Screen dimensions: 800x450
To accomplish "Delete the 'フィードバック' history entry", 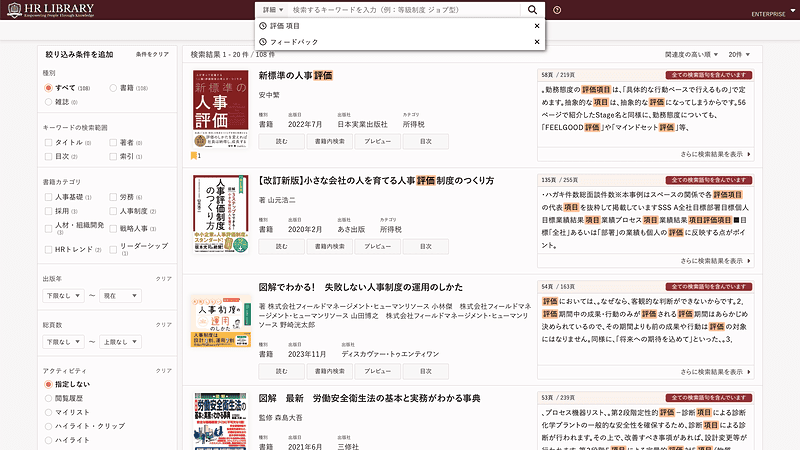I will point(537,42).
